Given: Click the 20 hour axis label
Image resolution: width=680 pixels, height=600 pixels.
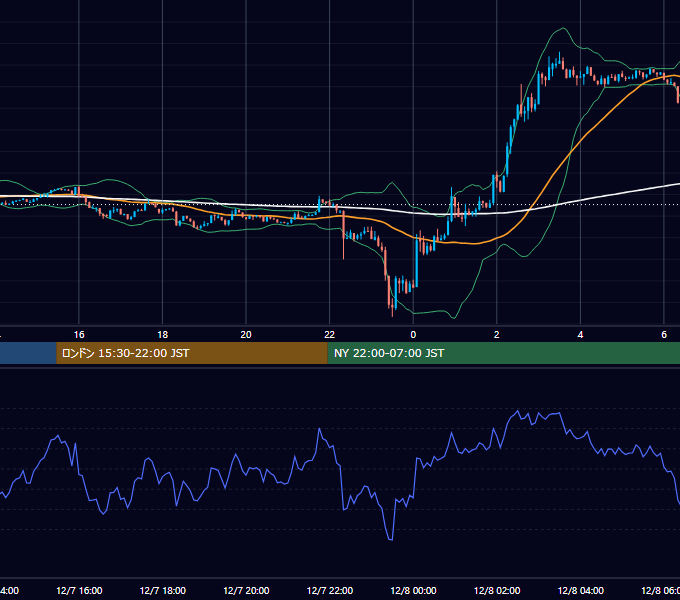Looking at the screenshot, I should (x=246, y=334).
